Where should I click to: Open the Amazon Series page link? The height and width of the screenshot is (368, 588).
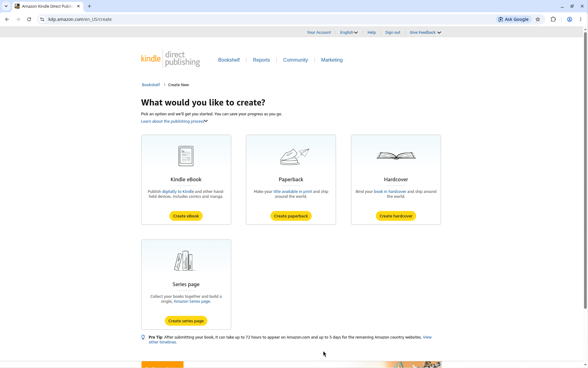[x=192, y=301]
